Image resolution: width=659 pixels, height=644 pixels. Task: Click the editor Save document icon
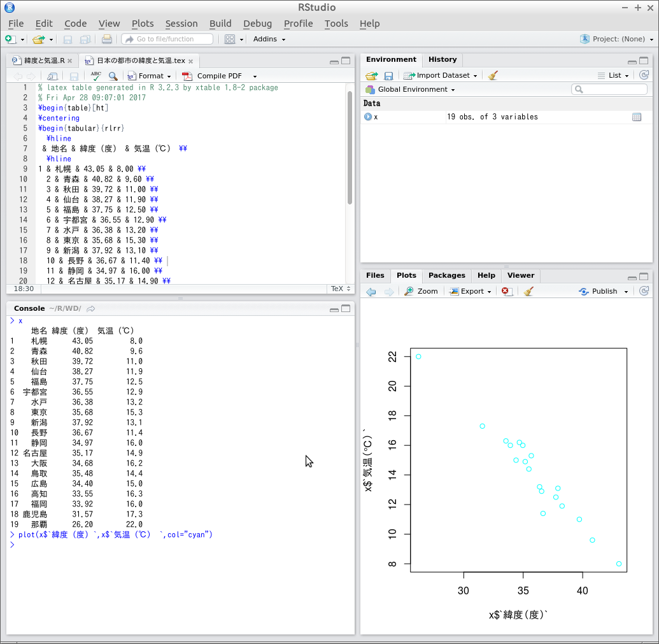74,76
